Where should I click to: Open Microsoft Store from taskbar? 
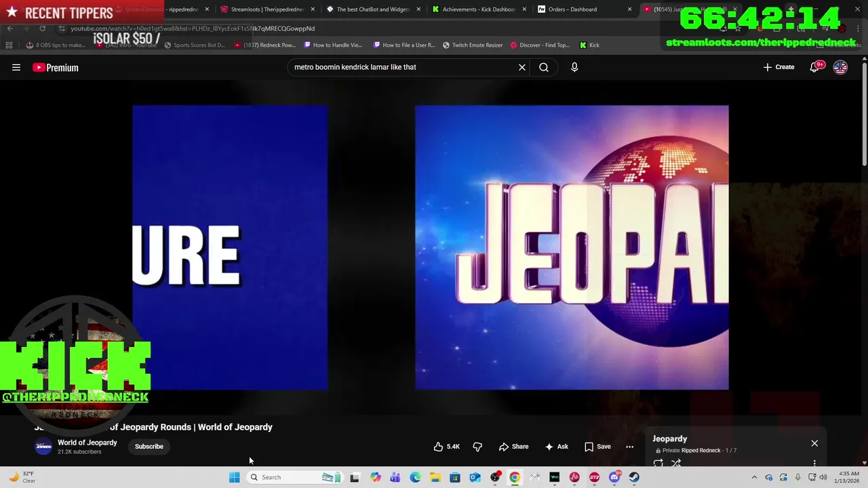coord(455,477)
